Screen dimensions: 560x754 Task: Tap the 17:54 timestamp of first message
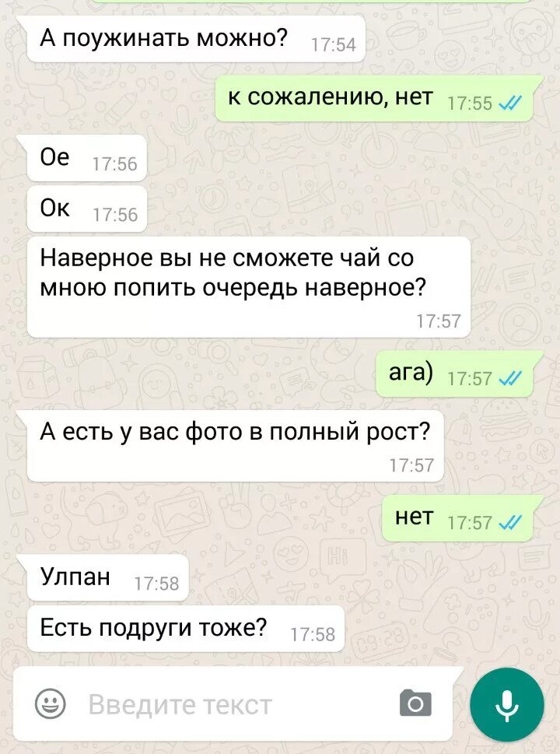334,45
